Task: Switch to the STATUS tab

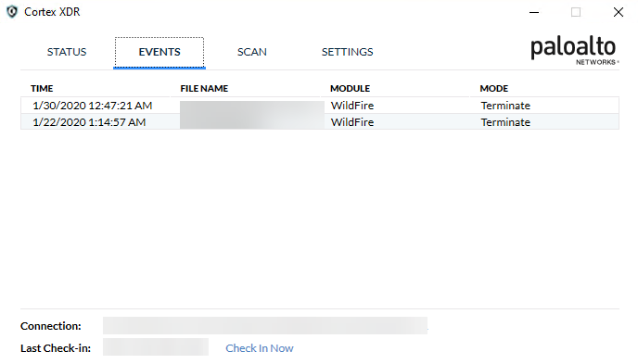Action: tap(67, 52)
